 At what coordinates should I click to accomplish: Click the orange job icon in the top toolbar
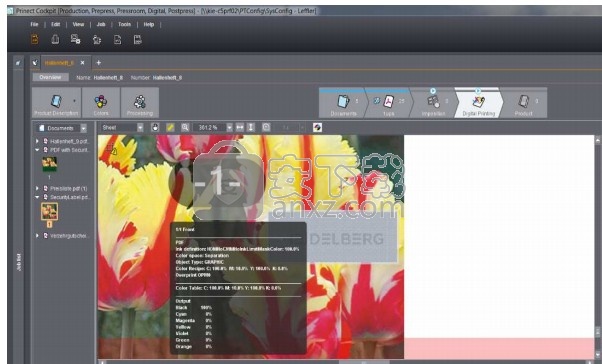click(x=35, y=39)
